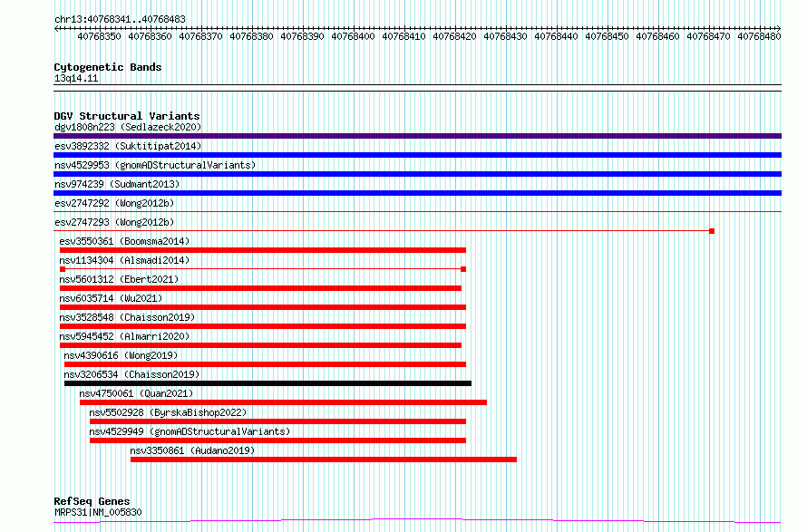The image size is (807, 532).
Task: Open variant nsv974239 (Sudmant2013) label
Action: point(117,184)
